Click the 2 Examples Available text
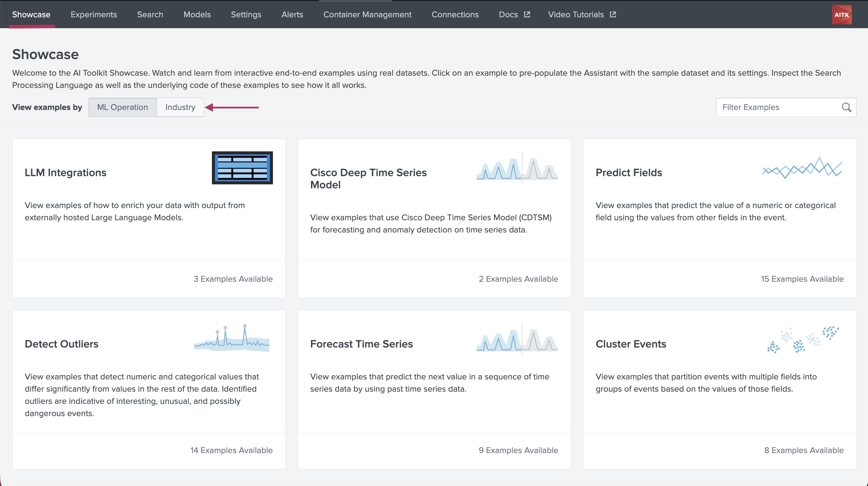 pos(518,279)
